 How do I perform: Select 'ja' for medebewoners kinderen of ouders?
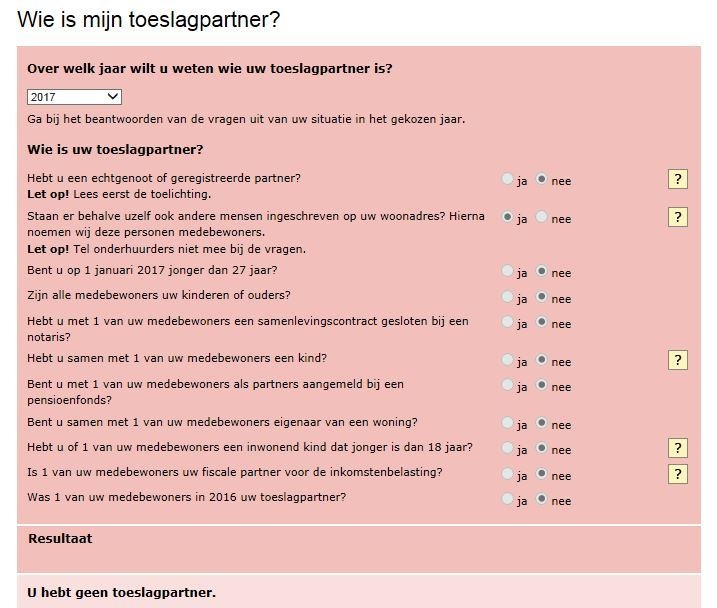coord(508,297)
